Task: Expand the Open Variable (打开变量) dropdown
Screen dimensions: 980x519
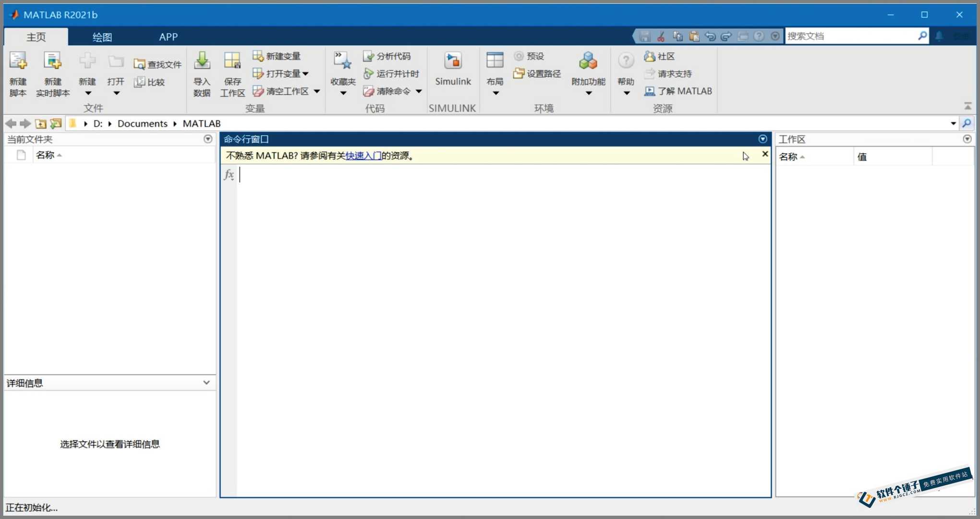Action: coord(305,74)
